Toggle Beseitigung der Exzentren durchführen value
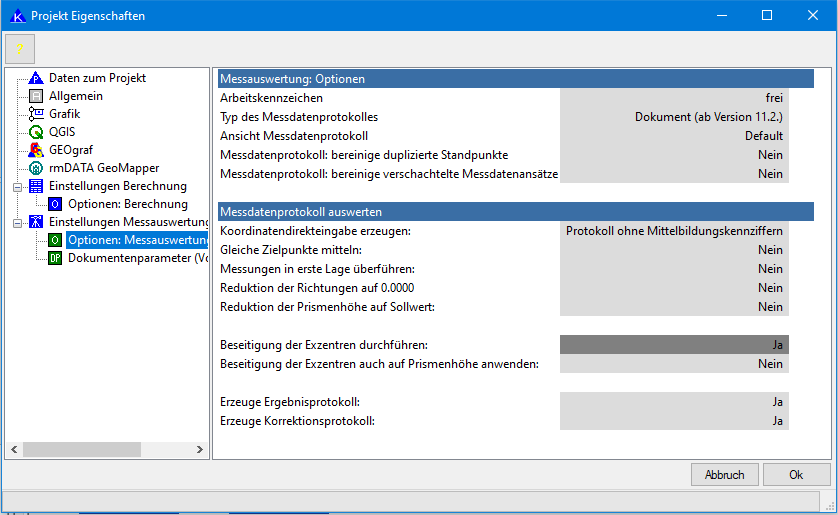838x515 pixels. point(674,344)
